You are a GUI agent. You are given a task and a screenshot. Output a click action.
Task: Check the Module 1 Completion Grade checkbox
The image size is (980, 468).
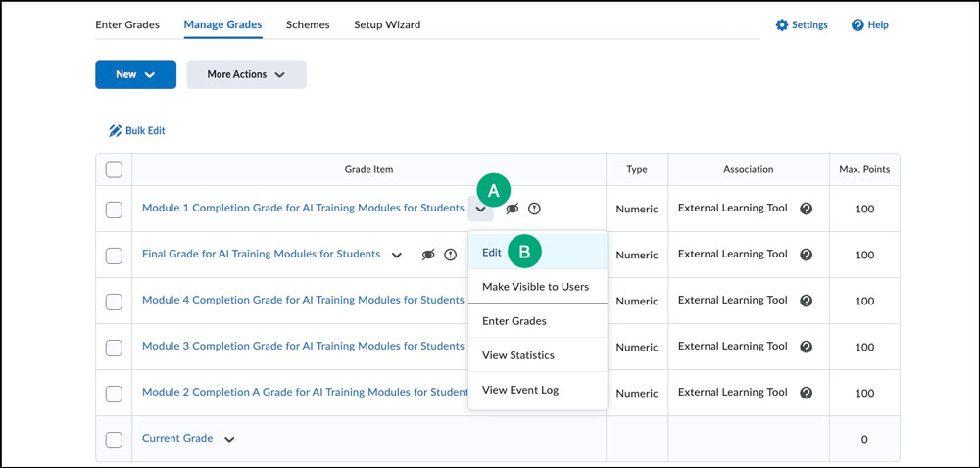point(114,210)
